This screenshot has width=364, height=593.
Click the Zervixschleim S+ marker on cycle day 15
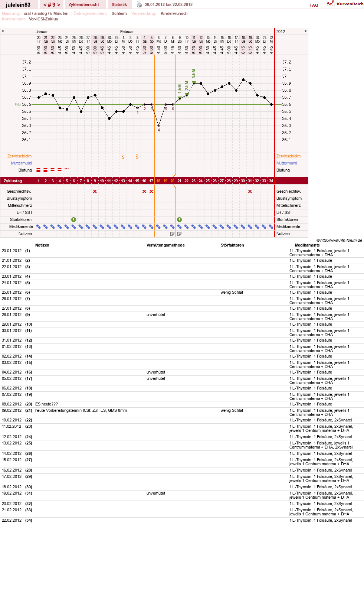(x=137, y=156)
